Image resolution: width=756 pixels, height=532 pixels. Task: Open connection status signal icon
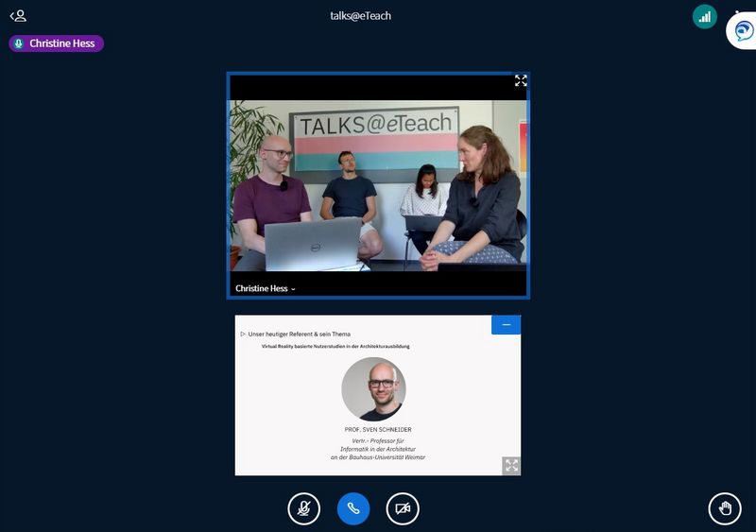click(x=704, y=17)
